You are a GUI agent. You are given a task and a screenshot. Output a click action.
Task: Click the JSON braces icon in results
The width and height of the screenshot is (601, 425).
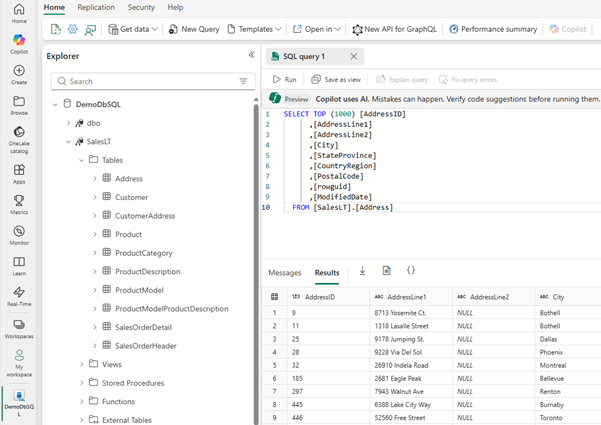[x=411, y=271]
